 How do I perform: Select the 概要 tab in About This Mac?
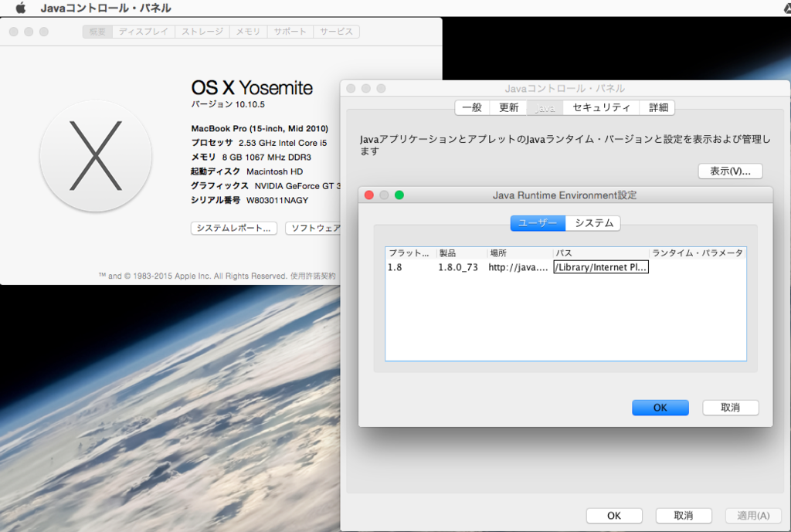(x=97, y=31)
